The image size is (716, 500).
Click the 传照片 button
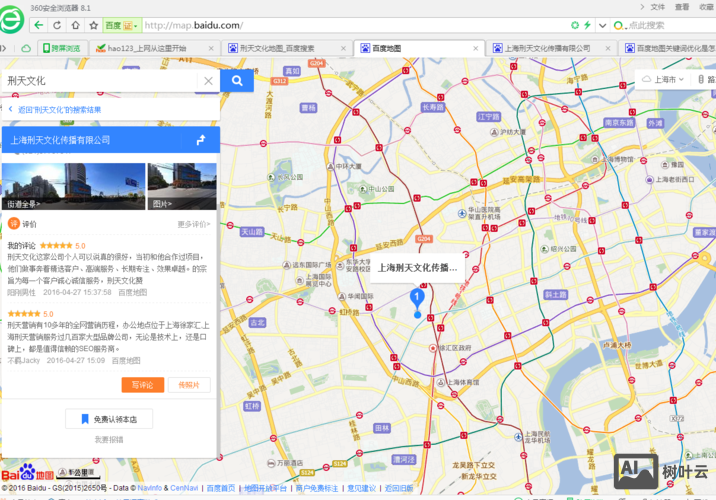[189, 385]
